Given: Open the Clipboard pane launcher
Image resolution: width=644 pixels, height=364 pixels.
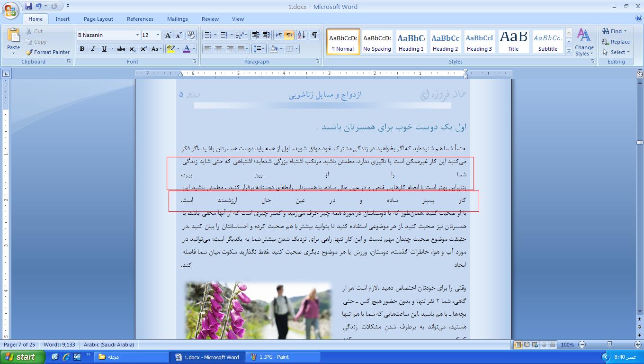Looking at the screenshot, I should pyautogui.click(x=69, y=62).
